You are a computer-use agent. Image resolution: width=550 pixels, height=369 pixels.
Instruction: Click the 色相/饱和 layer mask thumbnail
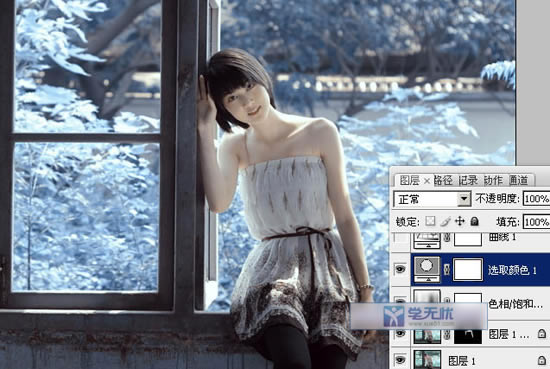[x=468, y=298]
